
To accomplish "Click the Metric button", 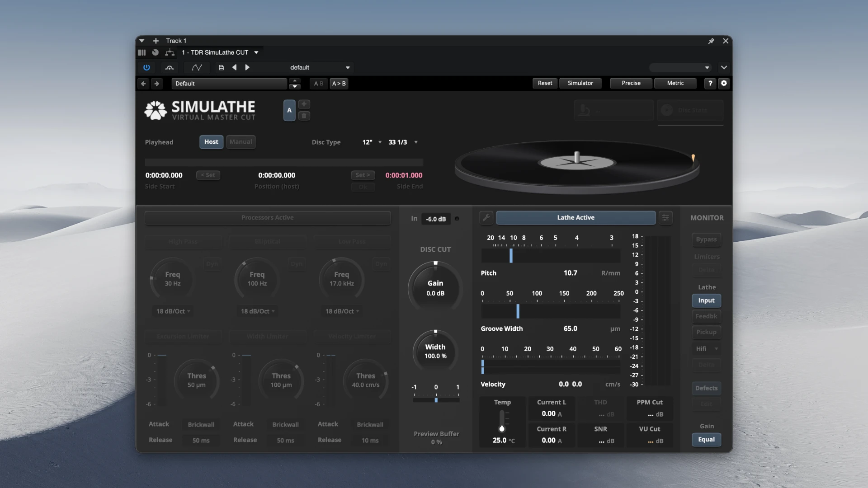I will click(675, 83).
